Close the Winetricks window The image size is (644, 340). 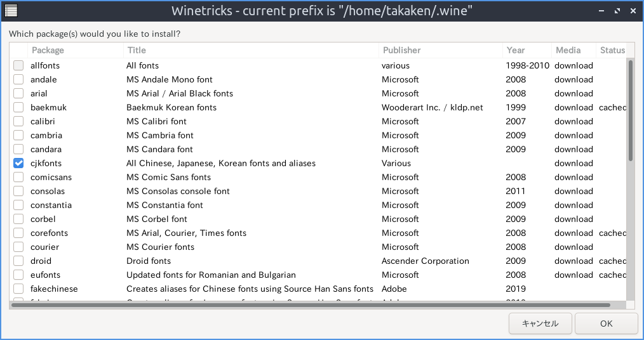(633, 11)
